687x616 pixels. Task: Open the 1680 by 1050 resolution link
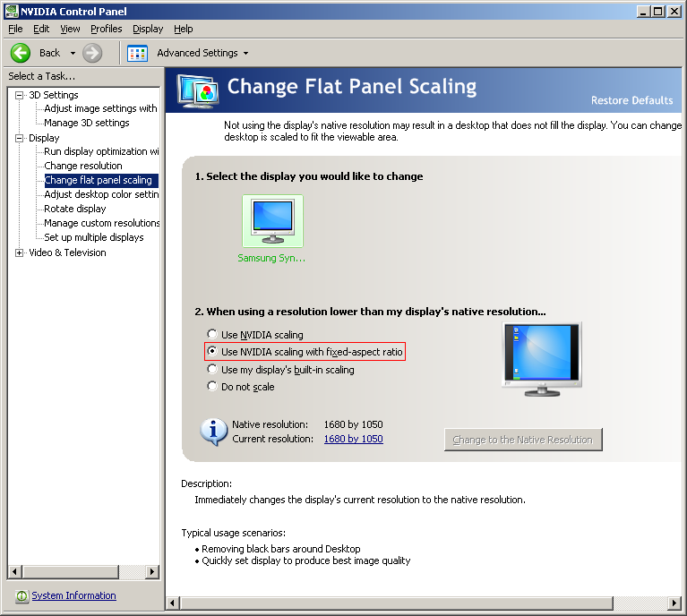(353, 439)
